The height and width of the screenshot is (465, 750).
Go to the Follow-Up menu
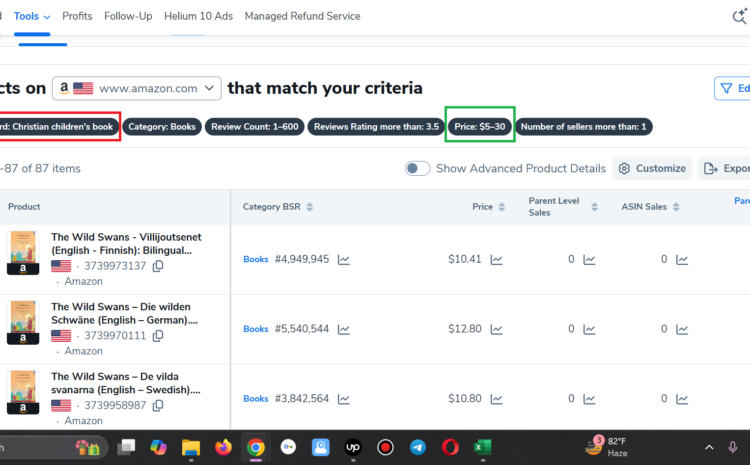(128, 16)
